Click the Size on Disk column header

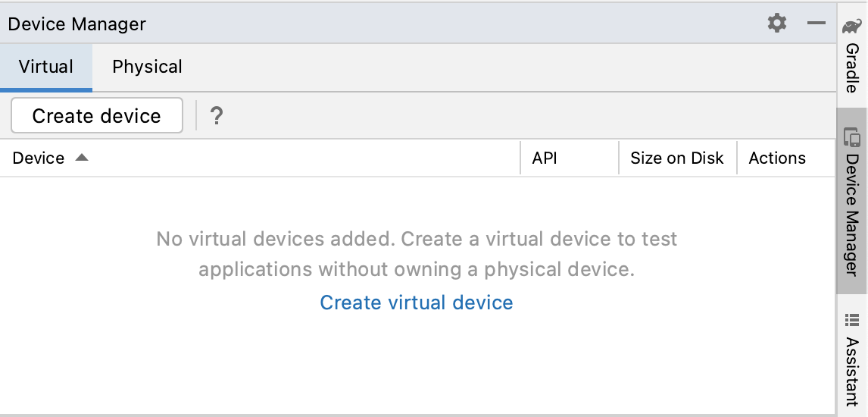point(677,158)
